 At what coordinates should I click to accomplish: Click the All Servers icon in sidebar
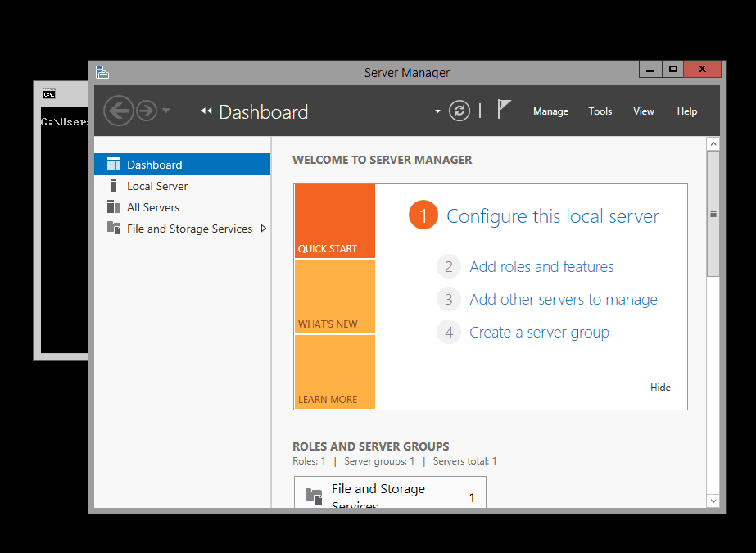[114, 206]
